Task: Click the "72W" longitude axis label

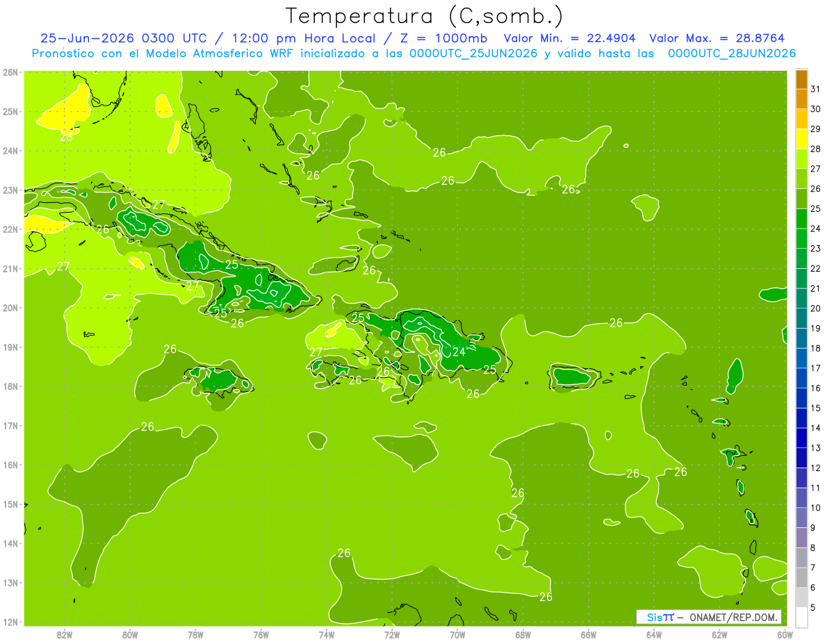Action: pos(392,634)
